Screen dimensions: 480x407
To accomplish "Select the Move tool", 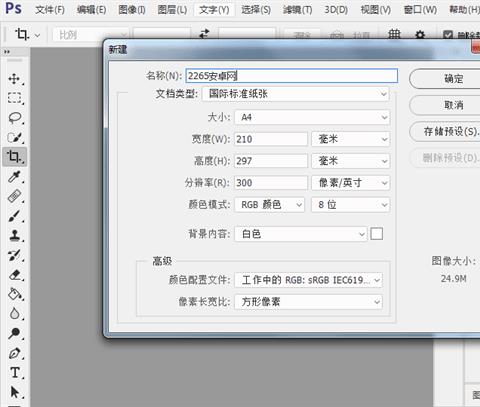I will coord(14,79).
